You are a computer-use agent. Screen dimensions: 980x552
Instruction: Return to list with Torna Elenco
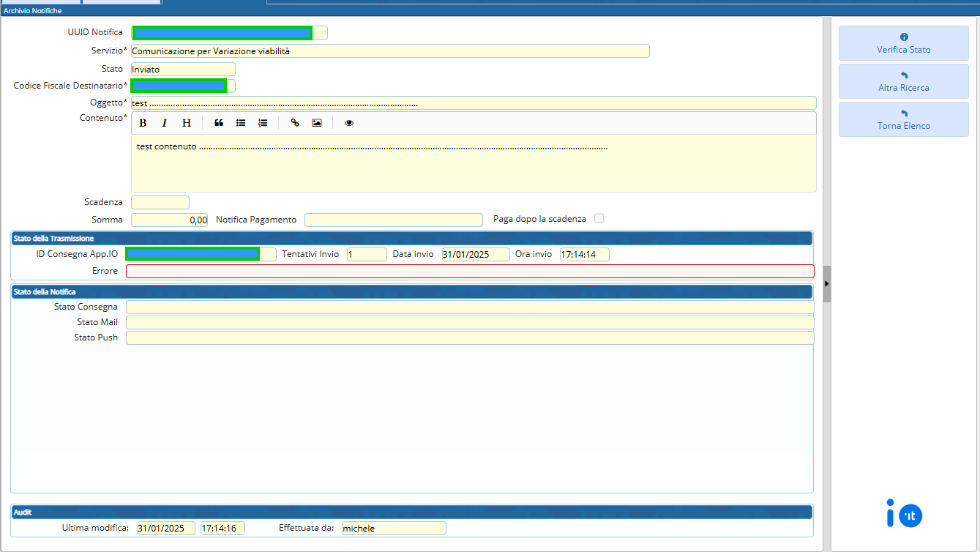[x=903, y=119]
